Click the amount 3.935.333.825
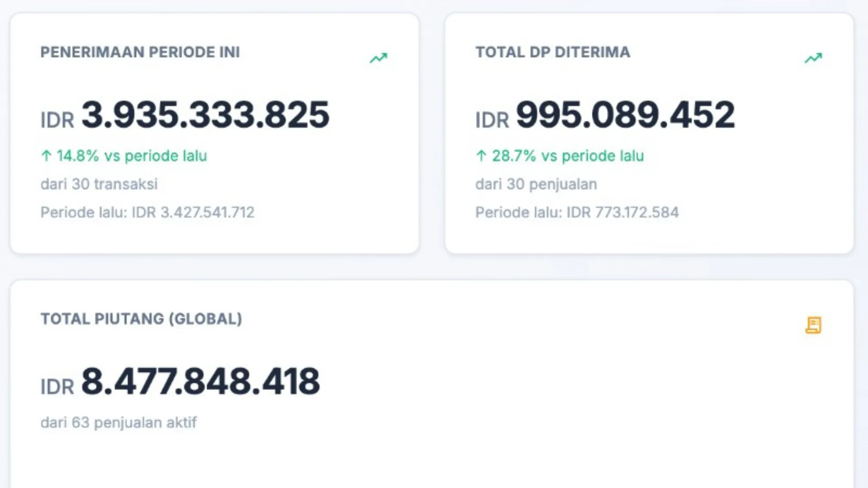The width and height of the screenshot is (868, 488). click(x=205, y=115)
